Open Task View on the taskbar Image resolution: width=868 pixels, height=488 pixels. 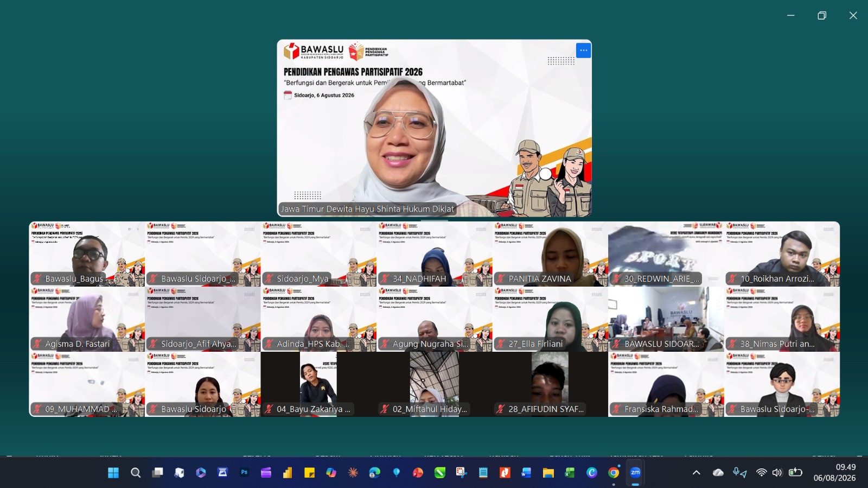point(157,473)
